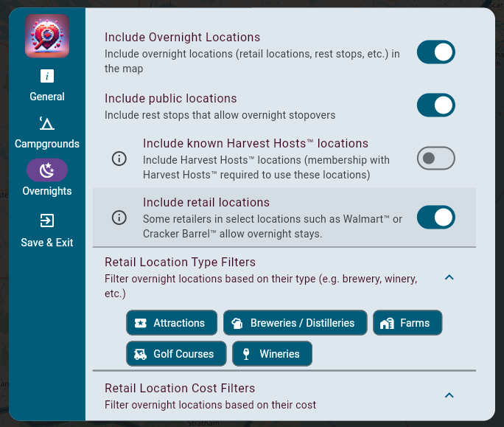
Task: Turn off Include public locations switch
Action: 435,105
